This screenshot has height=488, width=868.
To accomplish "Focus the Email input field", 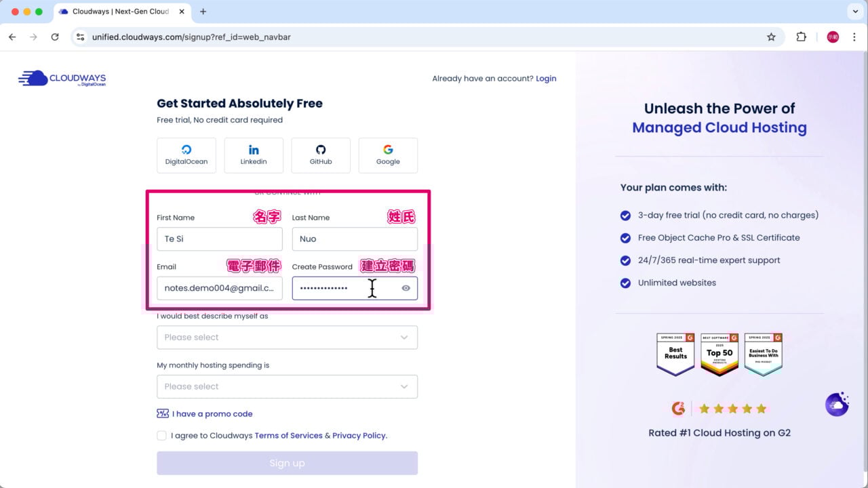I will [219, 288].
